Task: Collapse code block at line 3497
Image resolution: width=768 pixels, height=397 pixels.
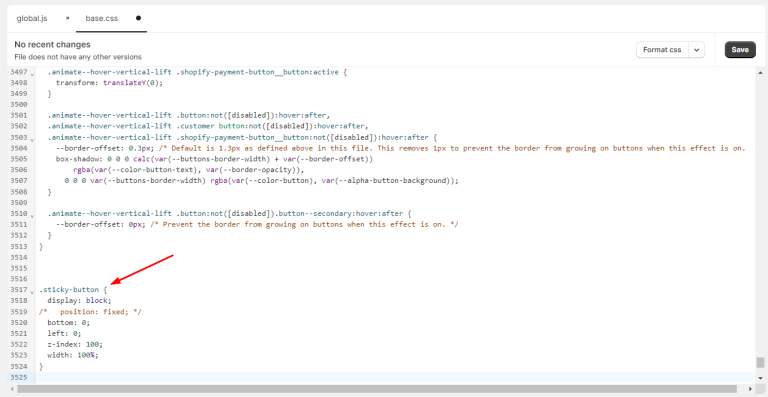Action: [32, 73]
